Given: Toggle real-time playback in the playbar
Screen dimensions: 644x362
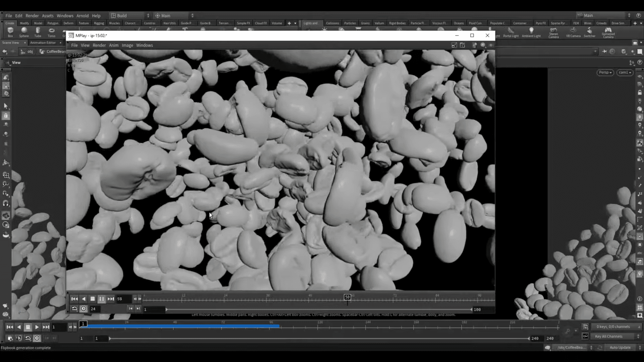Looking at the screenshot, I should tap(37, 338).
